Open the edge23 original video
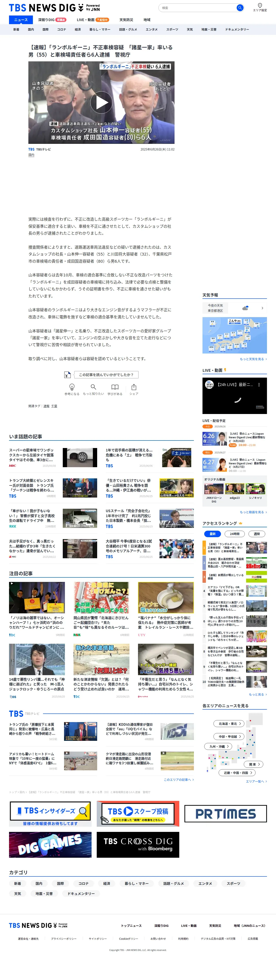 [235, 489]
